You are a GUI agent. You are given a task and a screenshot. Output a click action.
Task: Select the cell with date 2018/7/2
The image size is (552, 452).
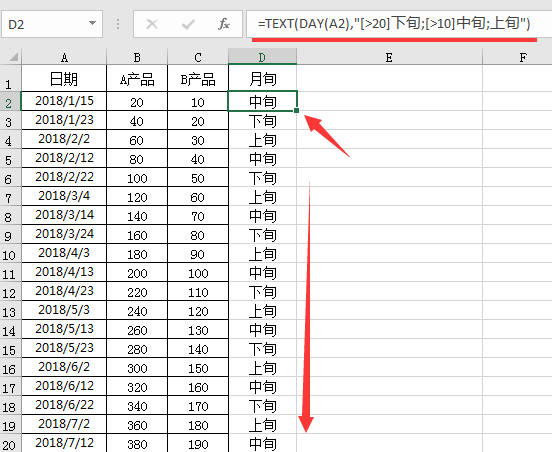pos(64,424)
